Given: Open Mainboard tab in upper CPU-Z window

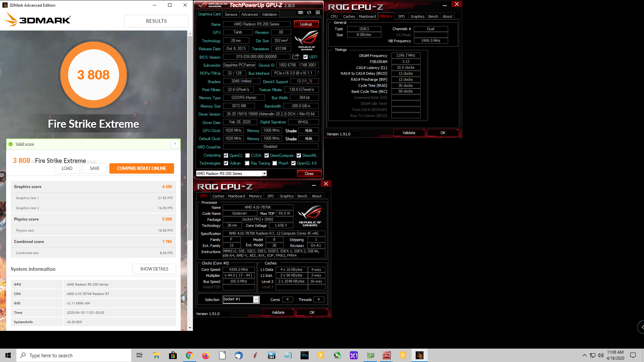Looking at the screenshot, I should 367,16.
